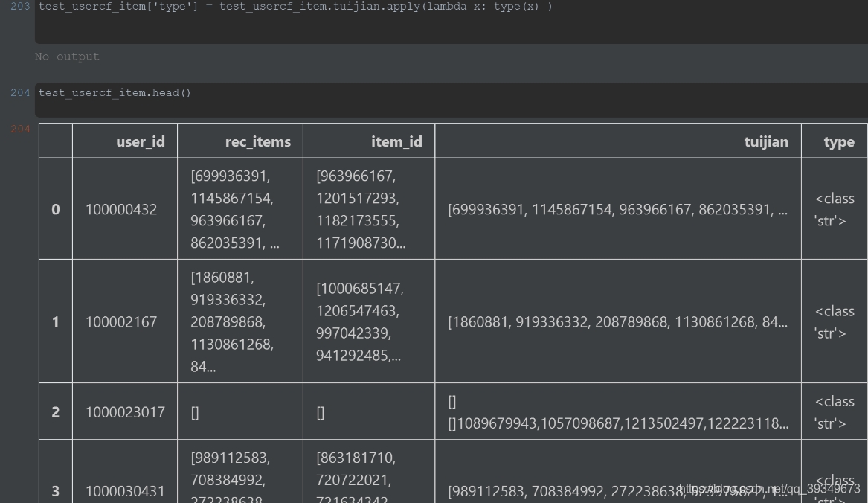The height and width of the screenshot is (503, 868).
Task: Click rec_items cell starting with 1860881
Action: point(239,321)
